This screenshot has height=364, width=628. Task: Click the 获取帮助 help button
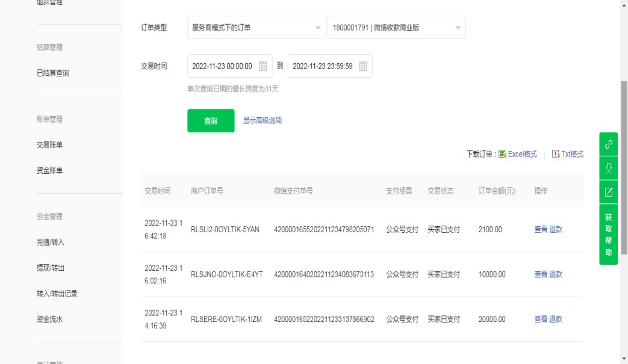click(608, 235)
